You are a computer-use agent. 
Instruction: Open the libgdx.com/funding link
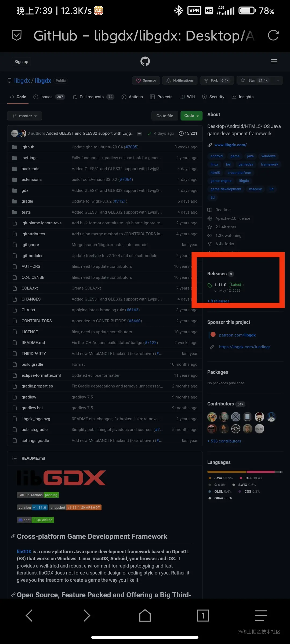tap(244, 347)
